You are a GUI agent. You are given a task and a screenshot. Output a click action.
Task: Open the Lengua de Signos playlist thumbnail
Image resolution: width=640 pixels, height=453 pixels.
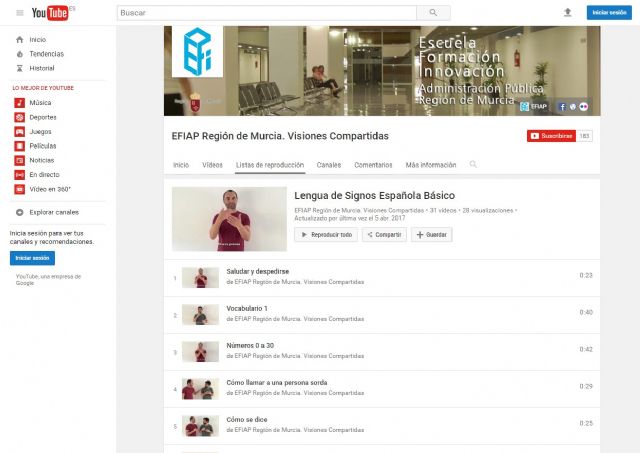pos(229,218)
